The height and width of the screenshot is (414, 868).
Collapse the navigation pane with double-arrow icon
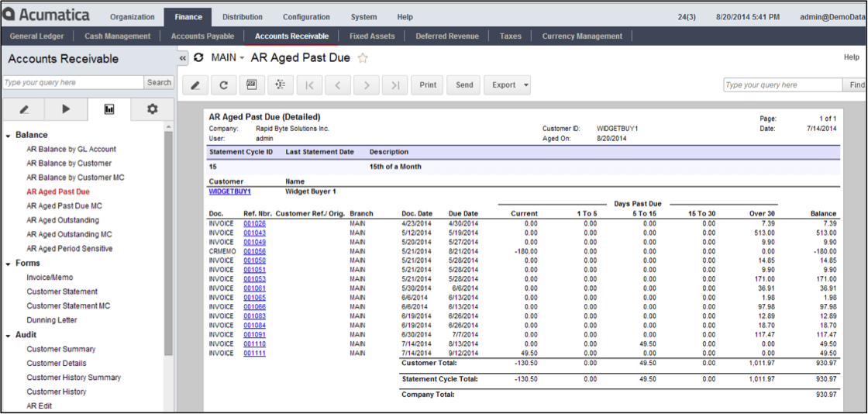pos(184,58)
